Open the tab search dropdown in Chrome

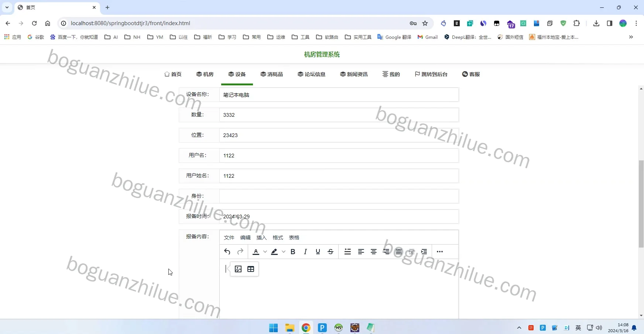point(7,7)
